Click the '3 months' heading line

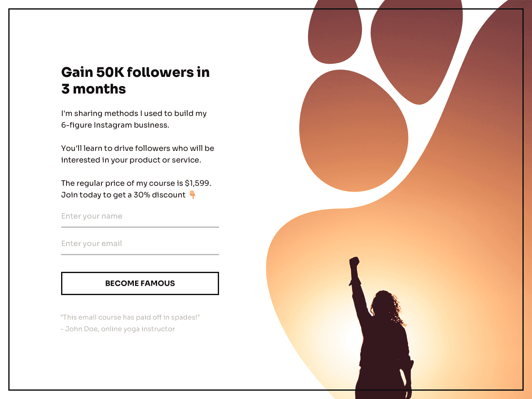point(94,89)
